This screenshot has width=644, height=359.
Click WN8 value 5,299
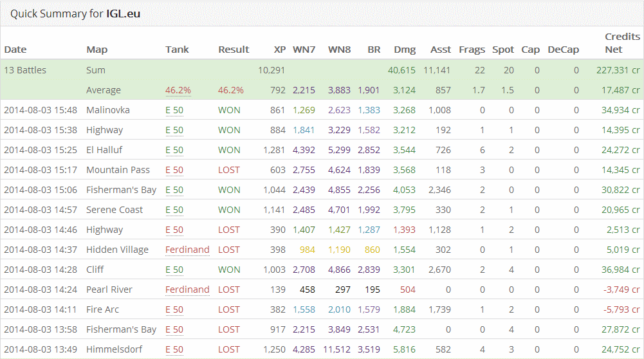pyautogui.click(x=339, y=150)
